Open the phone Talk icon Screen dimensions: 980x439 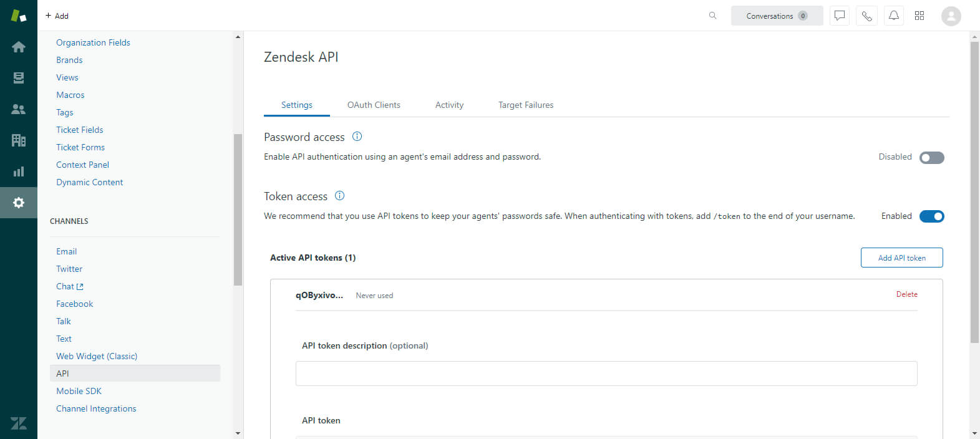coord(866,16)
